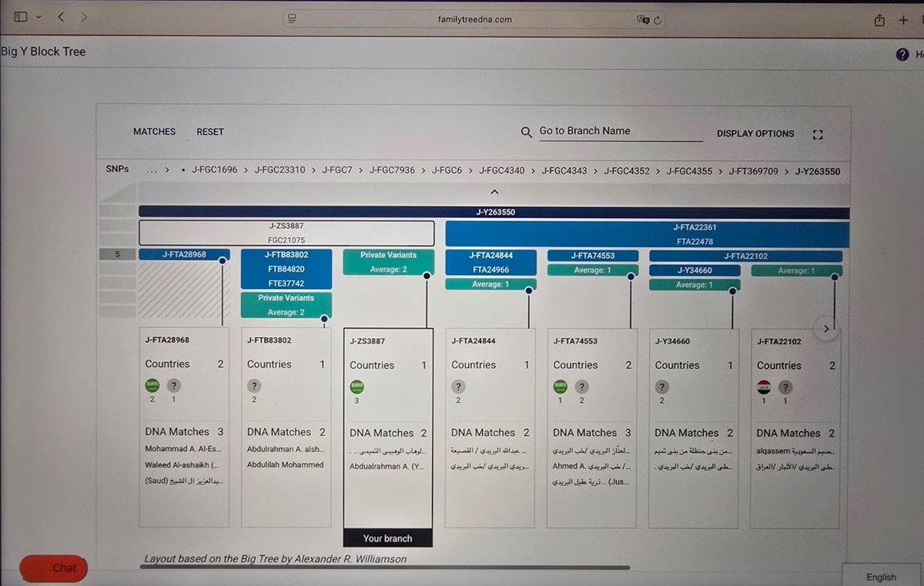Screen dimensions: 924x586
Task: Focus the Go to Branch Name field
Action: coord(620,132)
